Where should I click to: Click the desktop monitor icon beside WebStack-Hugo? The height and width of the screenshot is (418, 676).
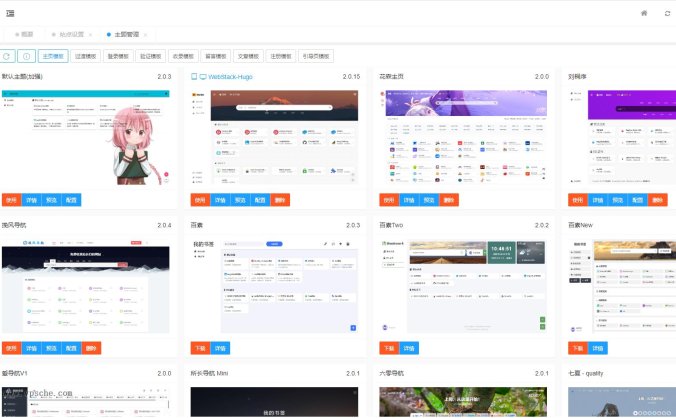[203, 77]
